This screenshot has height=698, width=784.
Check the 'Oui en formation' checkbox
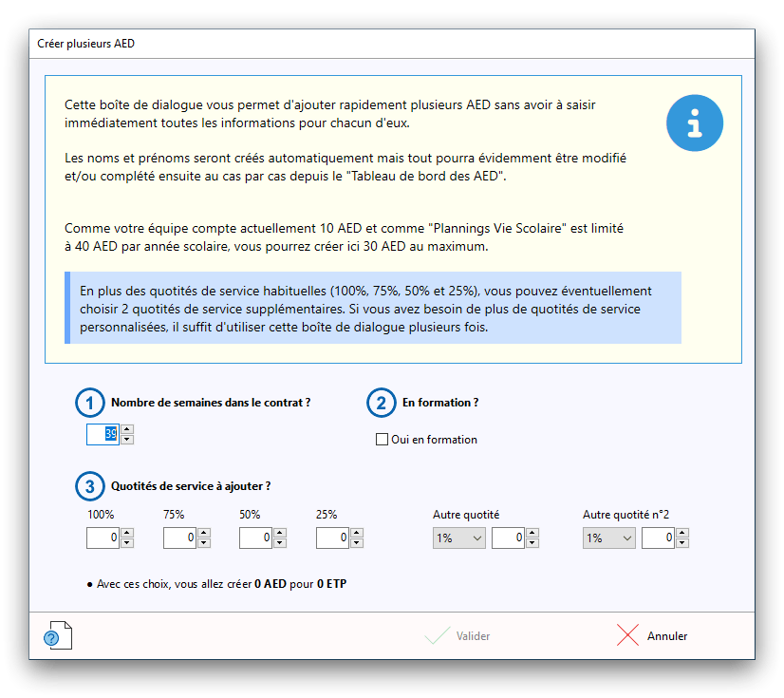click(383, 440)
